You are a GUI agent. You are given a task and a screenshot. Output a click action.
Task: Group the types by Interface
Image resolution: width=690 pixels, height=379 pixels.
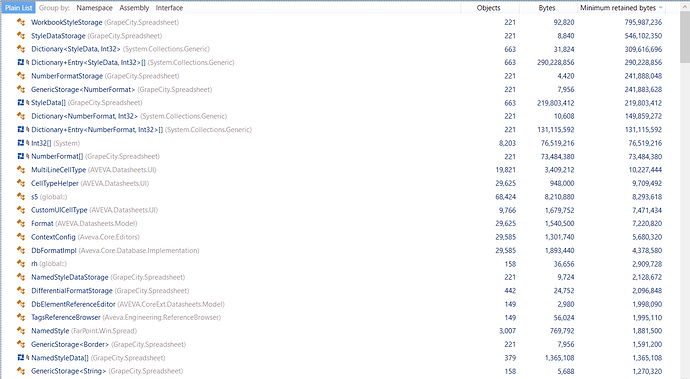tap(169, 8)
